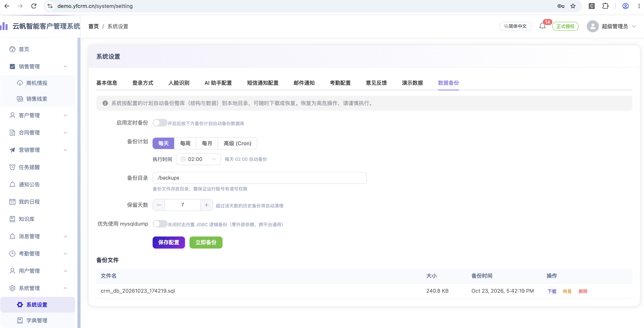
Task: Click the 任务提醒 alarm clock icon
Action: click(12, 167)
